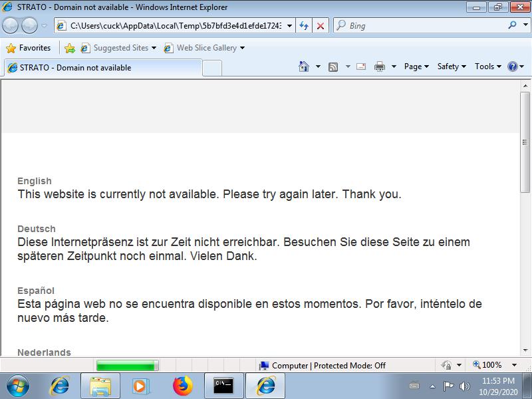The height and width of the screenshot is (399, 532).
Task: Click the active Internet Explorer taskbar button
Action: 265,386
